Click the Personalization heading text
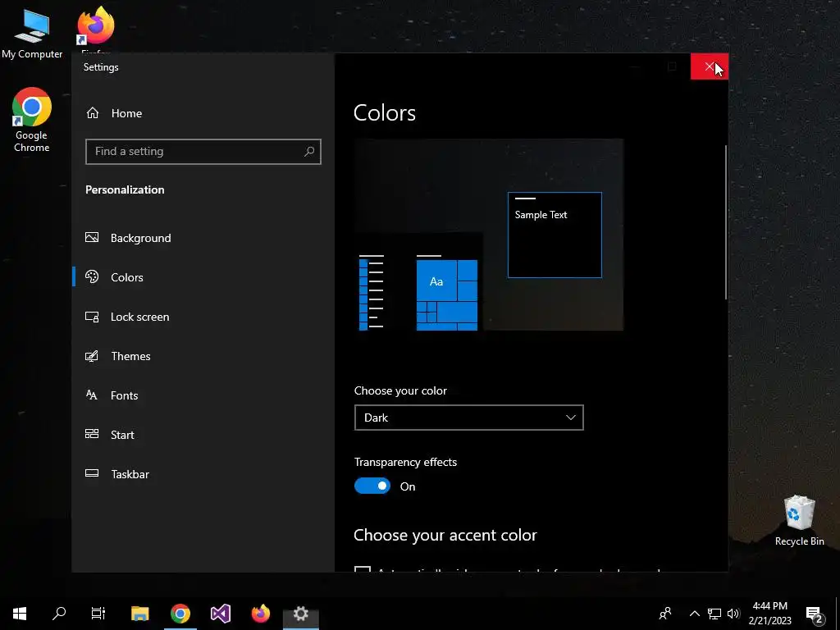The height and width of the screenshot is (630, 840). [x=125, y=189]
